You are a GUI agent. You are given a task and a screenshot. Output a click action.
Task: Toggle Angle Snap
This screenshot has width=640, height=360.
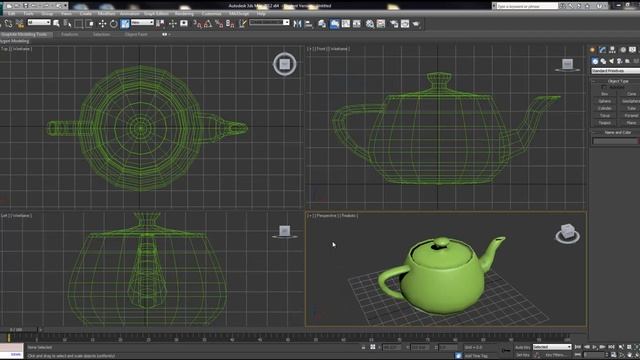pos(208,24)
